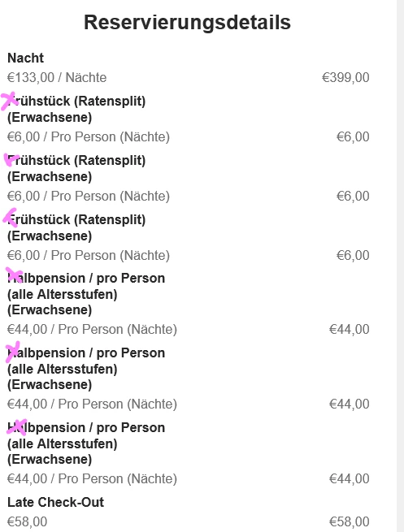Click second Frühstück €6,00 / Pro Person text
Screen dimensions: 404x532
click(x=89, y=196)
